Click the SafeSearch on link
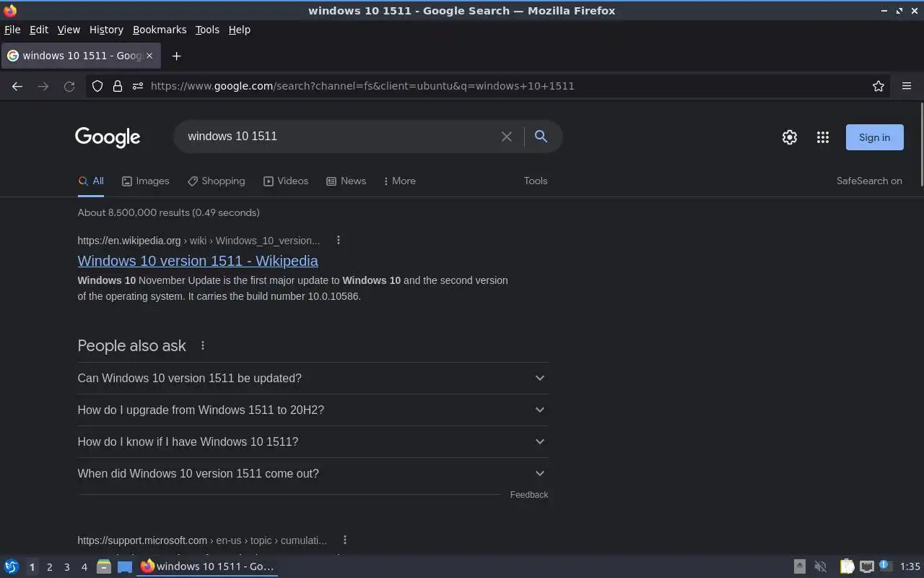The width and height of the screenshot is (924, 578). click(869, 181)
